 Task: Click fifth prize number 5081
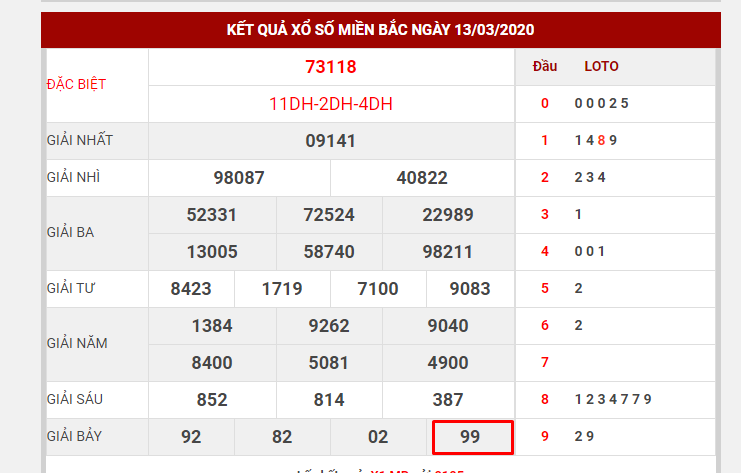[x=329, y=362]
